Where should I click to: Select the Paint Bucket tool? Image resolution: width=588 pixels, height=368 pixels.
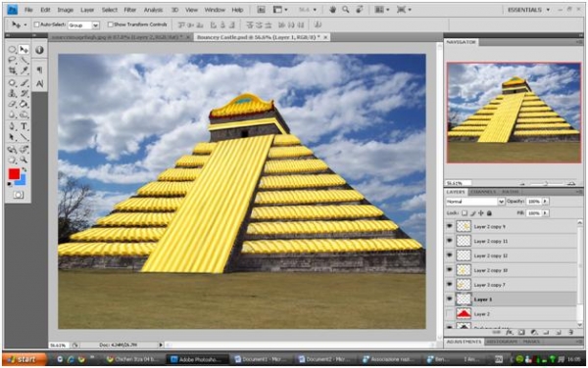coord(24,104)
